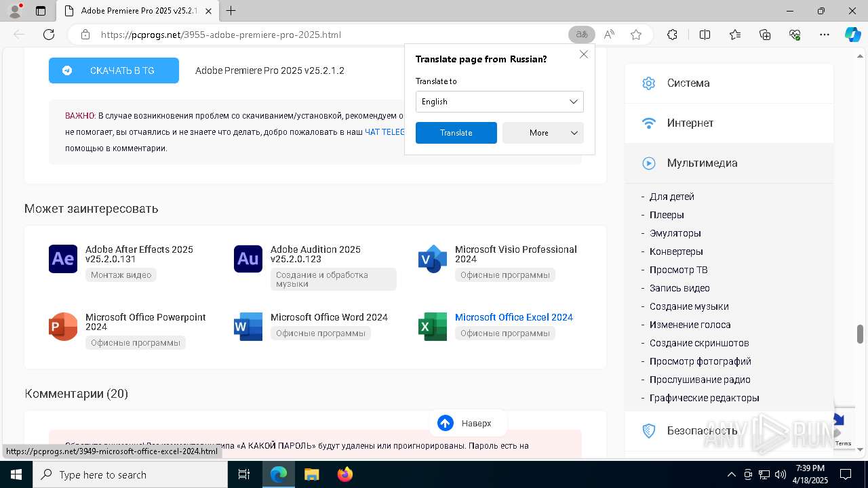The height and width of the screenshot is (488, 868).
Task: Click the read aloud icon
Action: [x=609, y=35]
